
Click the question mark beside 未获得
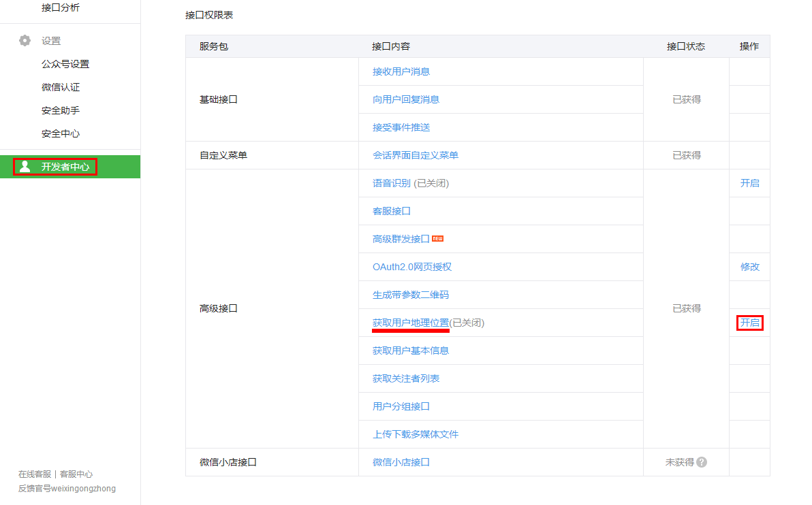pos(702,461)
